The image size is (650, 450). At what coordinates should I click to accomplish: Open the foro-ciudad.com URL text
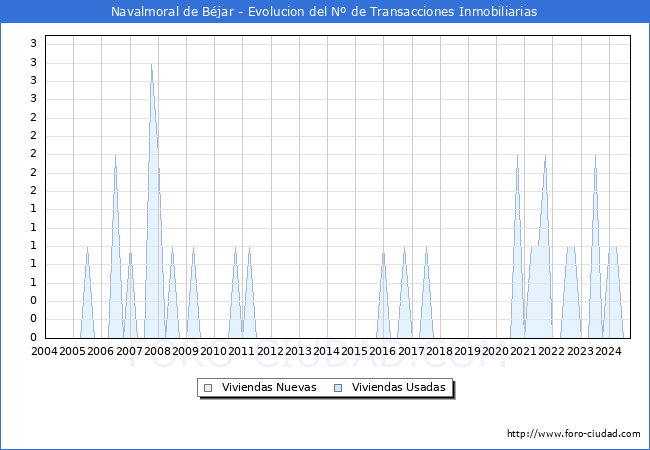pyautogui.click(x=574, y=433)
